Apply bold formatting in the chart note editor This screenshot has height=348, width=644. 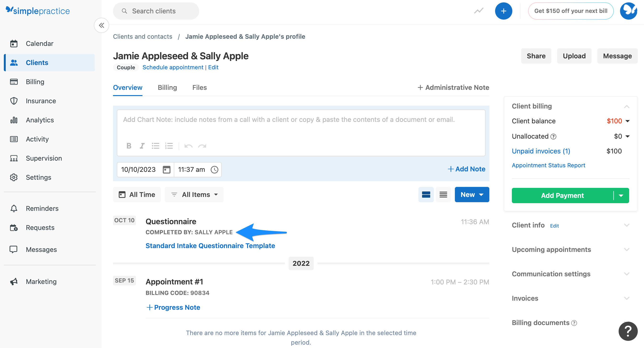point(129,146)
